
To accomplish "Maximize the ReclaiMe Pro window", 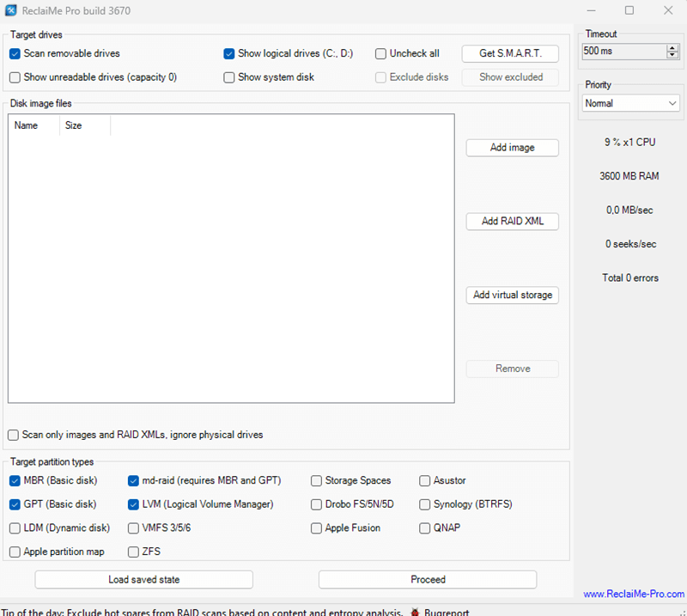I will pyautogui.click(x=629, y=10).
